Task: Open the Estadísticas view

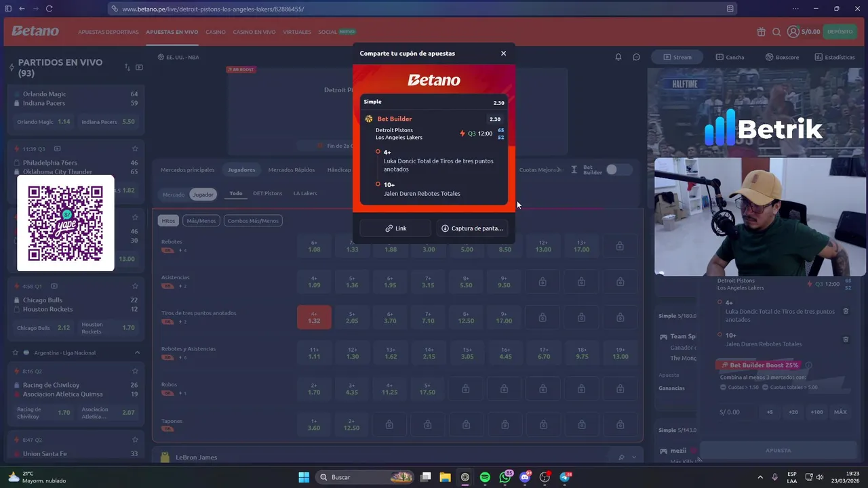Action: pyautogui.click(x=835, y=57)
